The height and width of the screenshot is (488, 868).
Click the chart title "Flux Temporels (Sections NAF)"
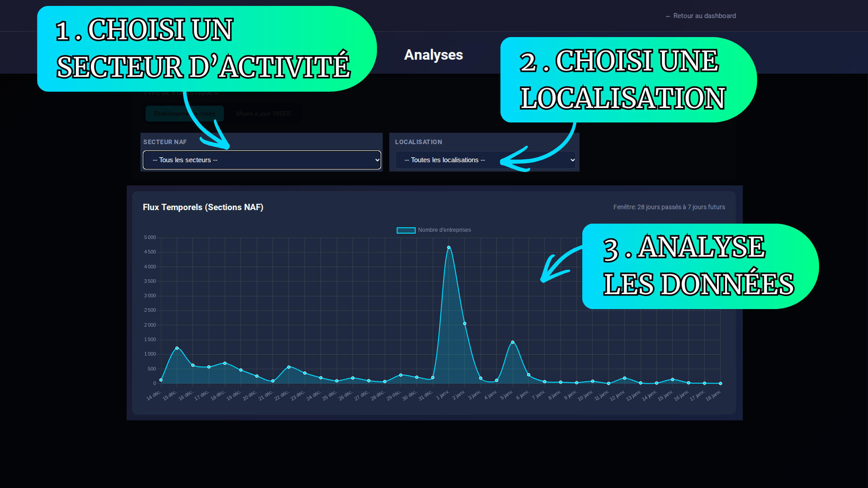coord(203,207)
